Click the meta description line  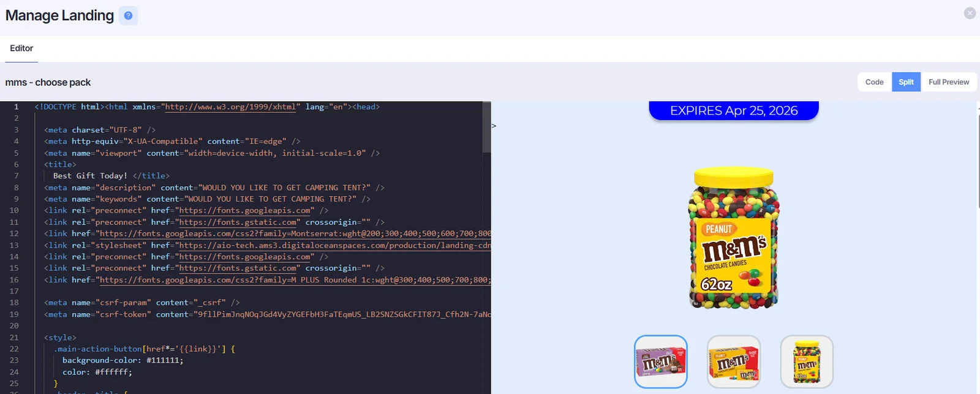(x=214, y=188)
